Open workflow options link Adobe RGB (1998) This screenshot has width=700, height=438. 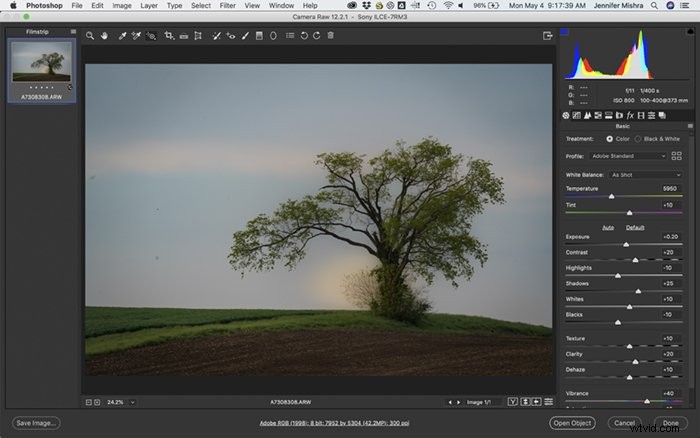point(334,423)
